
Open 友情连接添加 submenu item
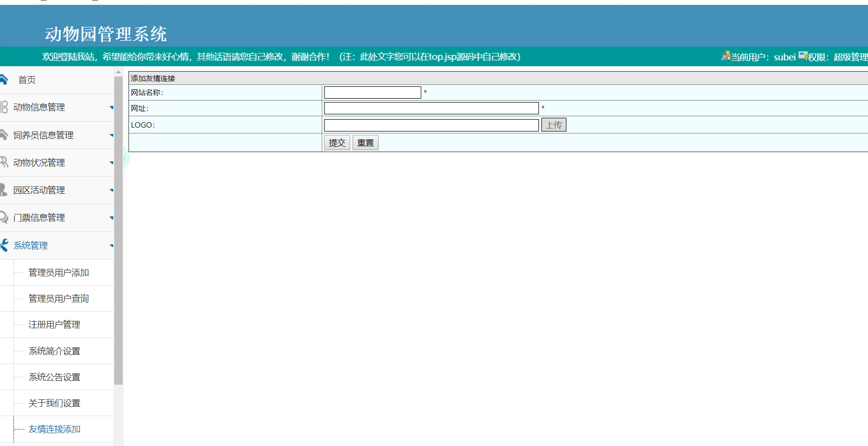[x=54, y=429]
